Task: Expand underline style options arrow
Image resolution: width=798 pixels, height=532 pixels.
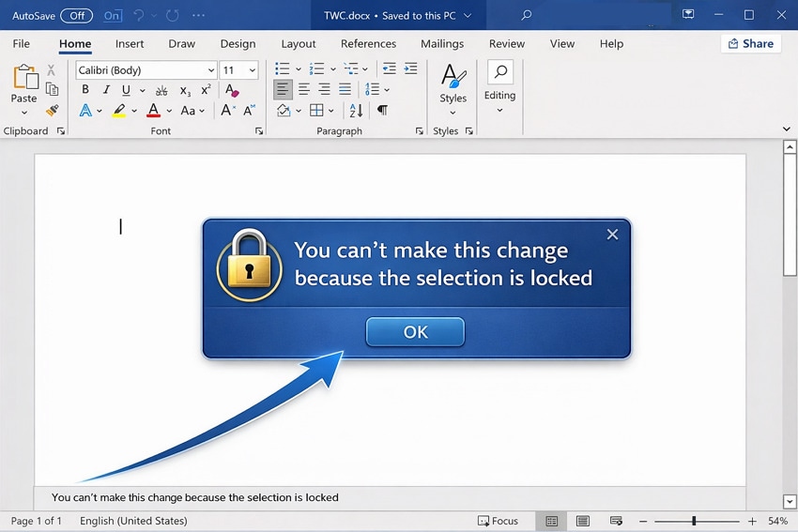Action: tap(143, 90)
